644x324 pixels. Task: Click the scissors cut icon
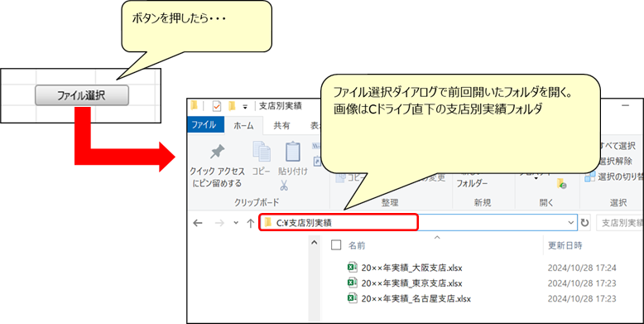(x=283, y=186)
